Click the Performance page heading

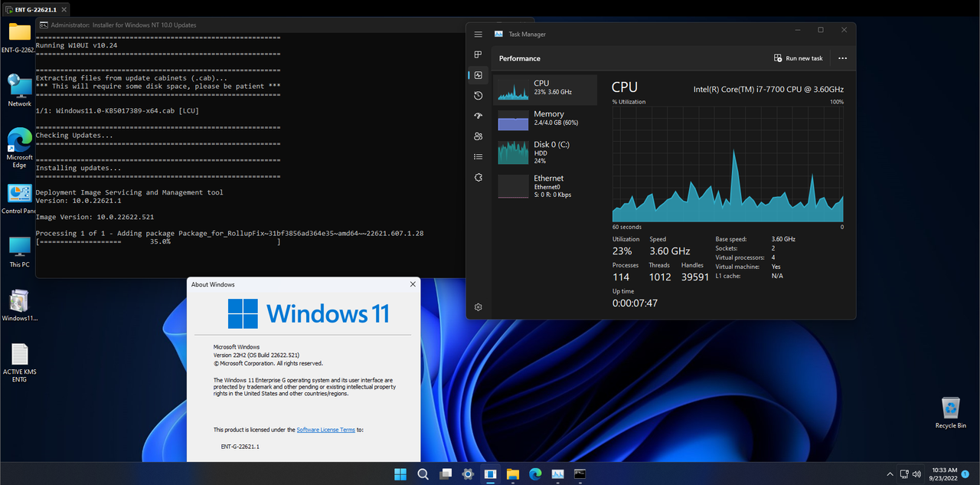pos(520,58)
